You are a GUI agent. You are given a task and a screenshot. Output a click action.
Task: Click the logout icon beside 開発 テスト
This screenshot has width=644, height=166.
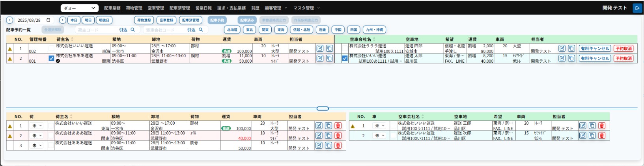pos(637,8)
